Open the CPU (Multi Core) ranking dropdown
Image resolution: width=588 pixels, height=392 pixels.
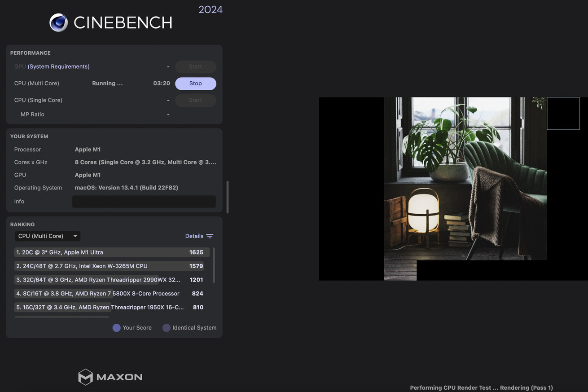point(48,236)
